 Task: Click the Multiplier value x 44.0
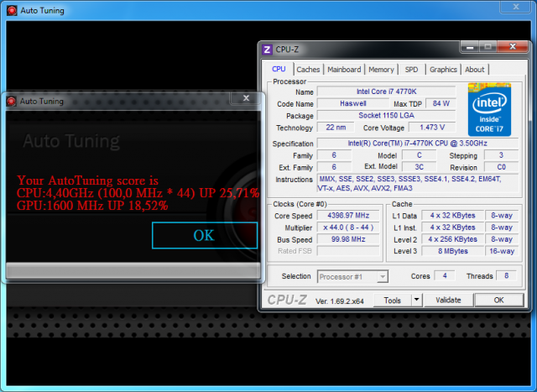(348, 227)
